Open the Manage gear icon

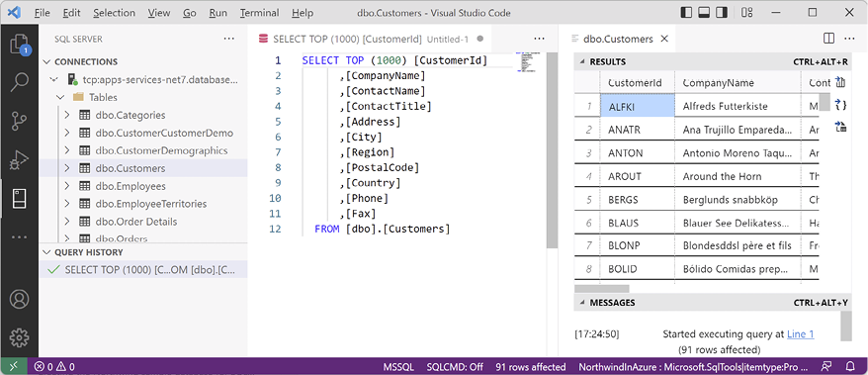(x=20, y=336)
